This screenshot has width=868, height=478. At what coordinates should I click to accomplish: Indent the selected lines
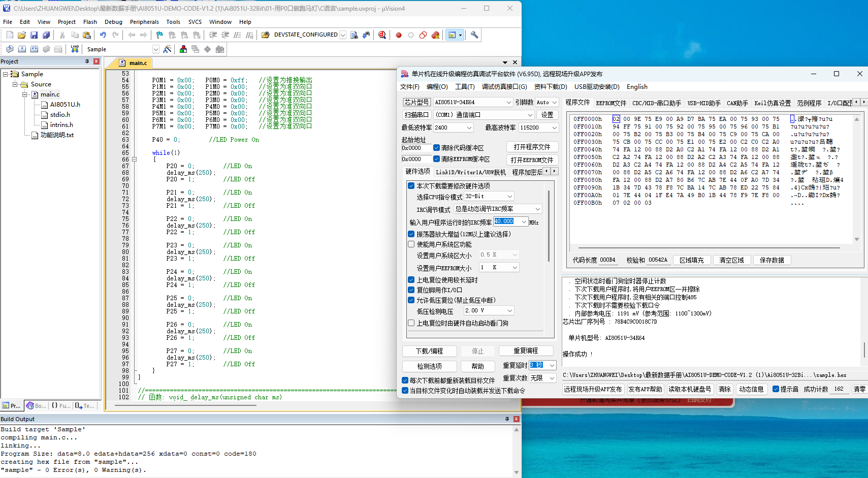click(x=213, y=35)
